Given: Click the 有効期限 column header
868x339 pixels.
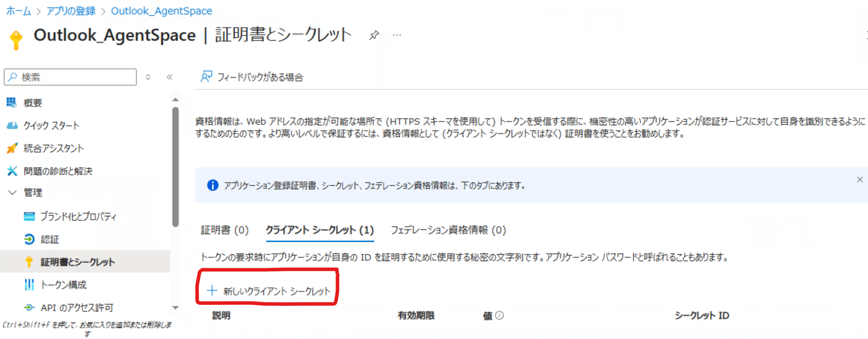Looking at the screenshot, I should point(416,315).
